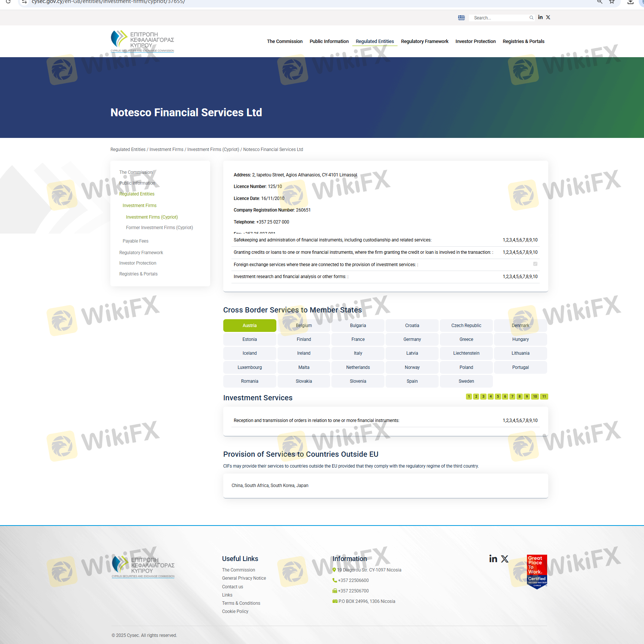This screenshot has height=644, width=644.
Task: Click the search magnifier icon
Action: coord(531,18)
